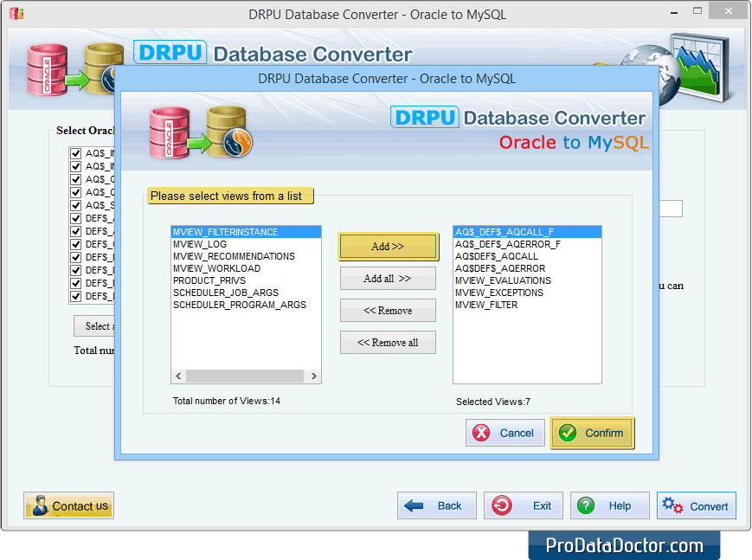Confirm the selected views

592,433
